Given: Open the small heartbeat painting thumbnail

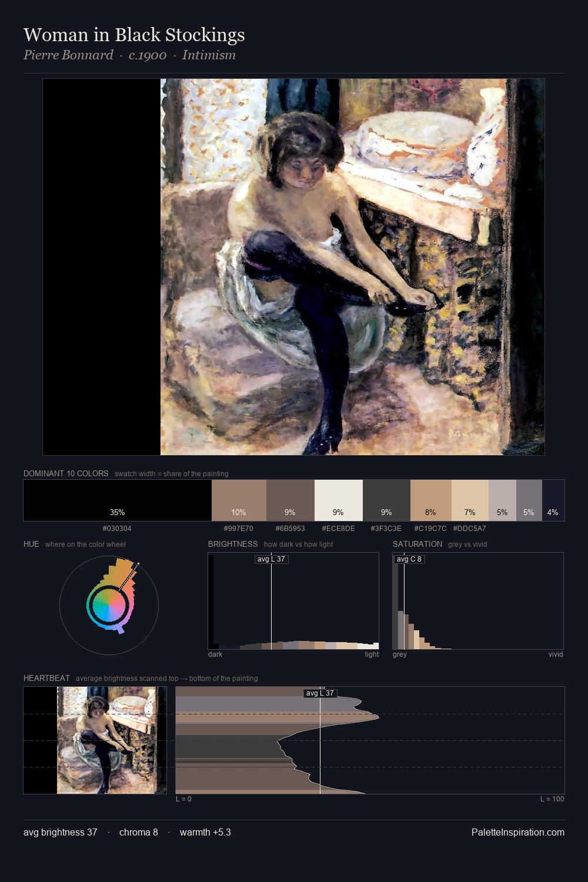Looking at the screenshot, I should coord(95,740).
